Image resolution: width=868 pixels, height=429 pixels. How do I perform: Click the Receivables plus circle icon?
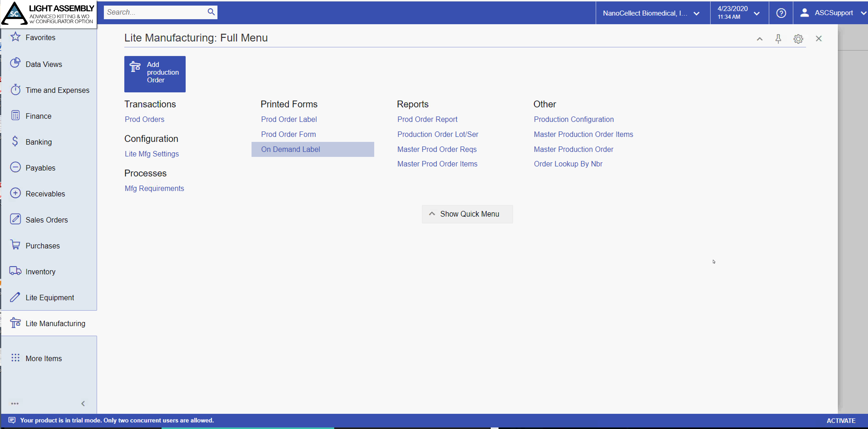(15, 193)
